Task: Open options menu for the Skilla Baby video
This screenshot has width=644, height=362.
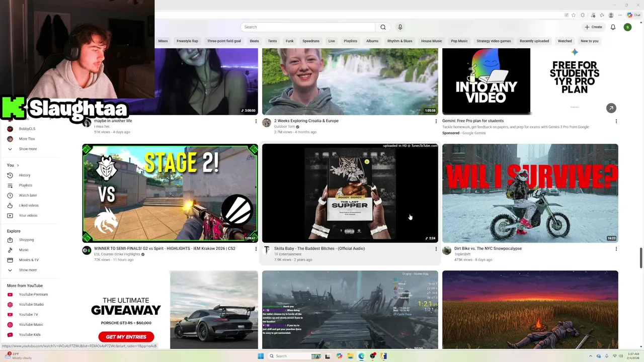Action: tap(436, 249)
